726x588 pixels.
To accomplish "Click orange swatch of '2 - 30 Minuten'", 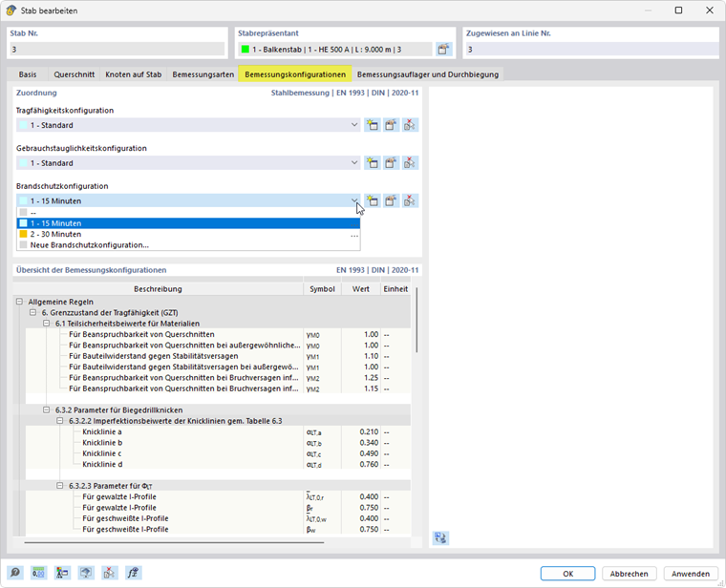I will (23, 234).
